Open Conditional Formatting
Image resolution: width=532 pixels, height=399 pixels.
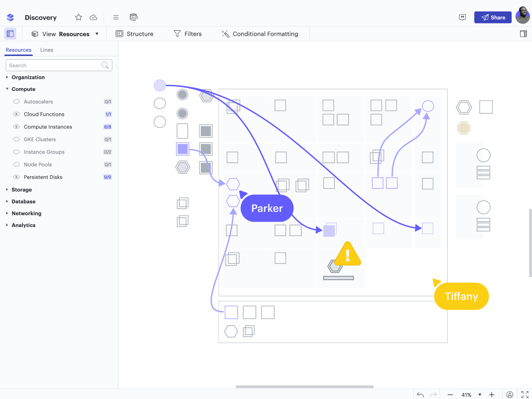coord(260,34)
